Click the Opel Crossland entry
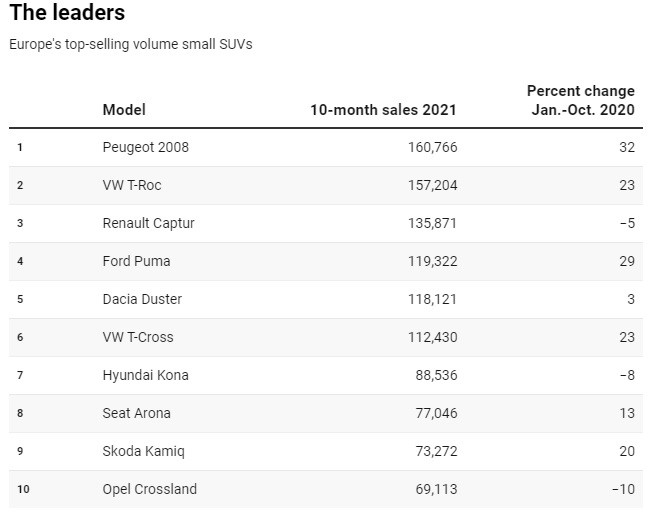Image resolution: width=647 pixels, height=514 pixels. (x=149, y=489)
